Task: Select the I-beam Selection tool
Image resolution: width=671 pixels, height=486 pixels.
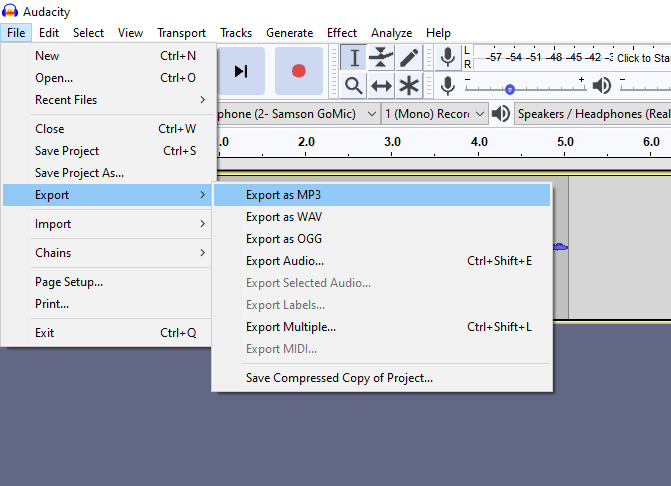Action: [354, 58]
